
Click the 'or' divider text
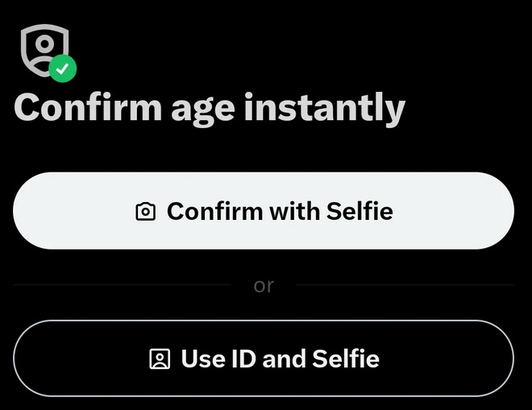pos(264,285)
